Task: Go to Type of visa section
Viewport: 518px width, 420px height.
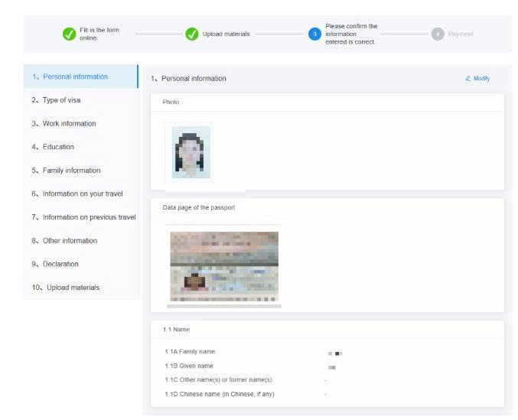Action: (x=81, y=100)
